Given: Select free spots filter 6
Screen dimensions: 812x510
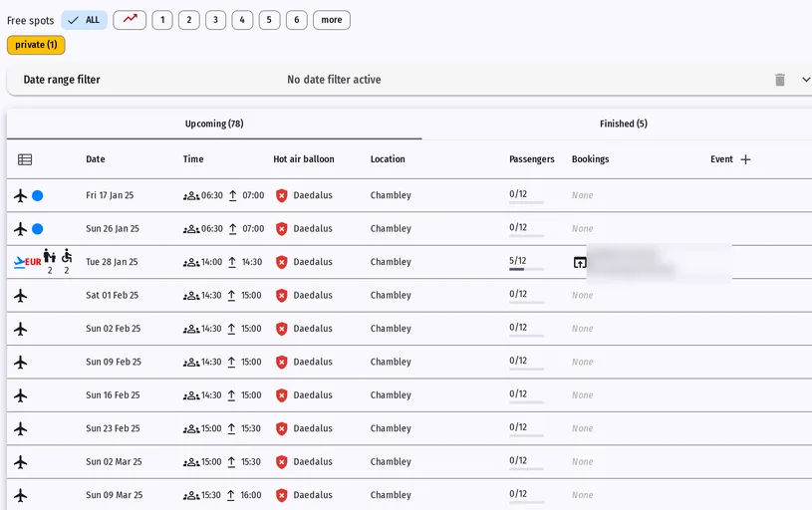Looking at the screenshot, I should click(296, 20).
